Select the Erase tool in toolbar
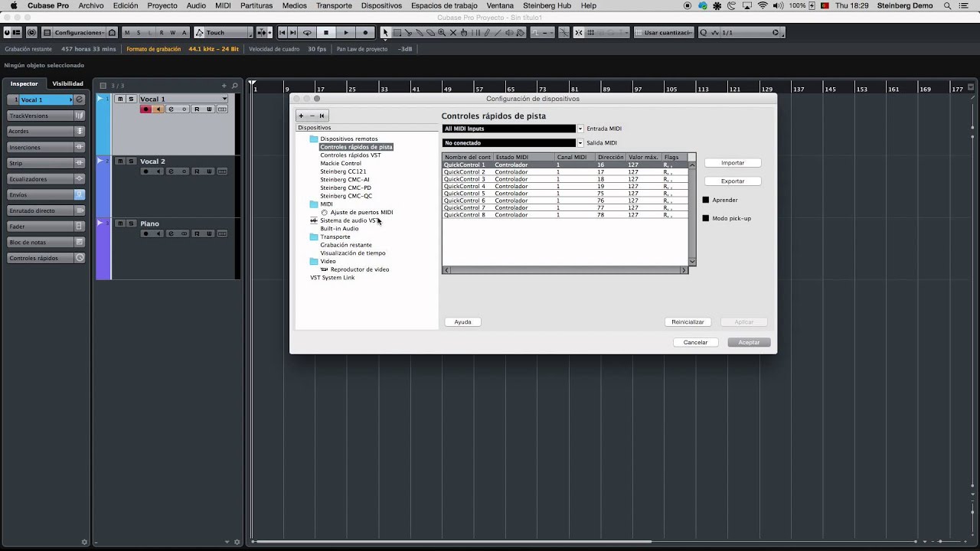Screen dimensions: 980x551 pyautogui.click(x=430, y=33)
